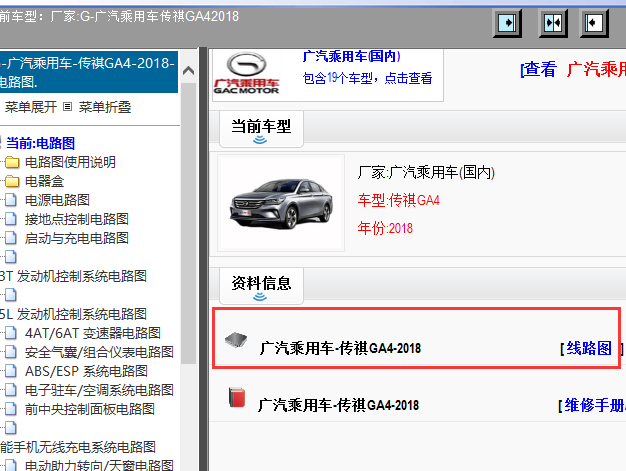This screenshot has width=626, height=471.
Task: Open 启动与充电电路图 in the tree
Action: [x=77, y=238]
